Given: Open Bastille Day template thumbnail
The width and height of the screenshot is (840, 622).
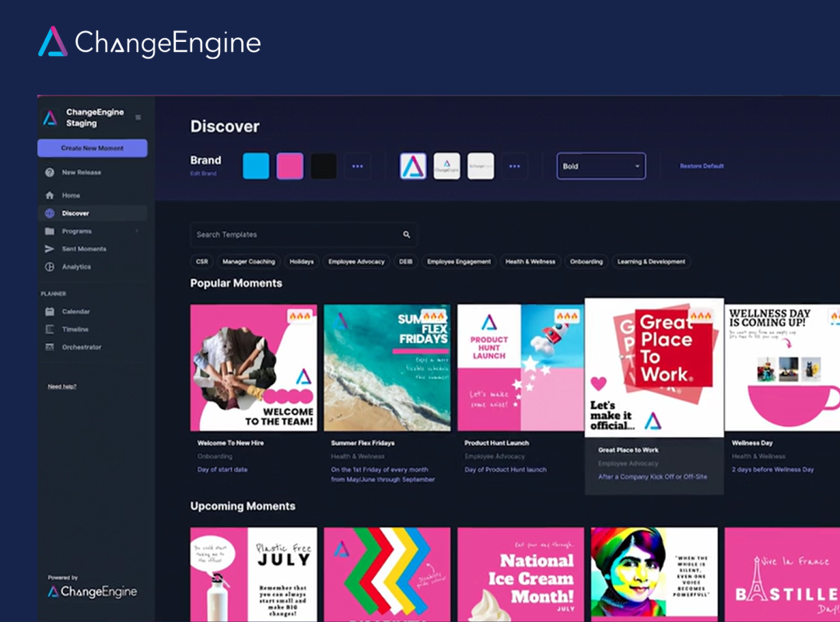Looking at the screenshot, I should tap(782, 575).
